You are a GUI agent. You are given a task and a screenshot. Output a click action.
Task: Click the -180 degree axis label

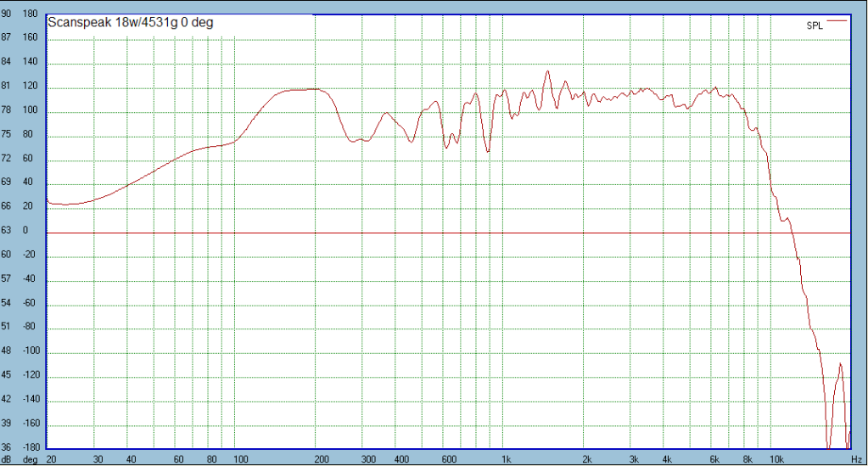click(31, 447)
